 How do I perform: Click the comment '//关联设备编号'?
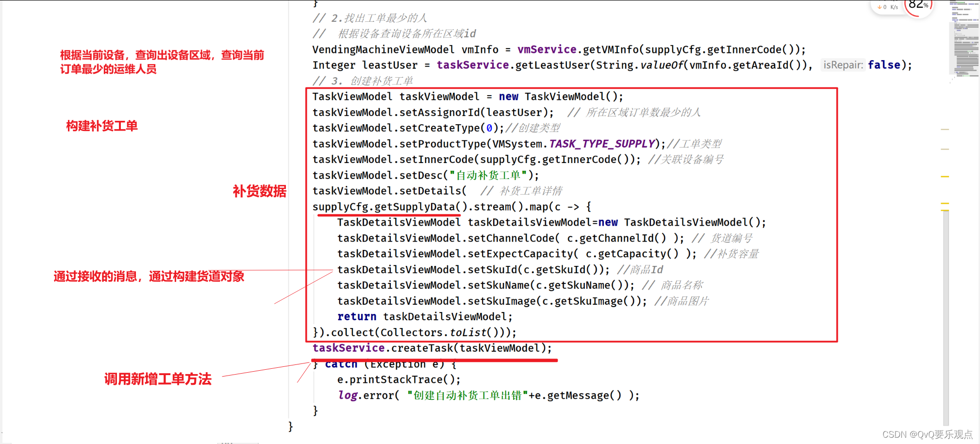686,160
